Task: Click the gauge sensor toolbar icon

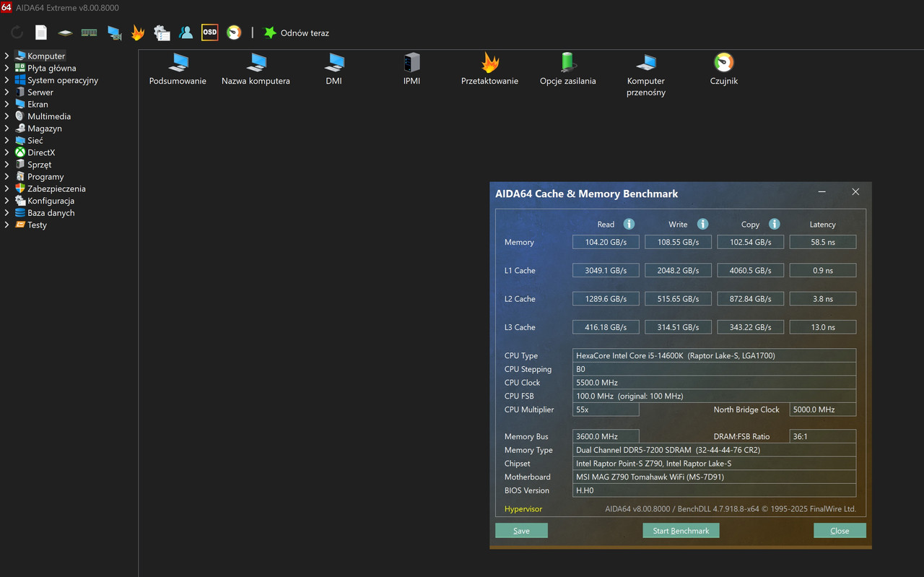Action: coord(234,32)
